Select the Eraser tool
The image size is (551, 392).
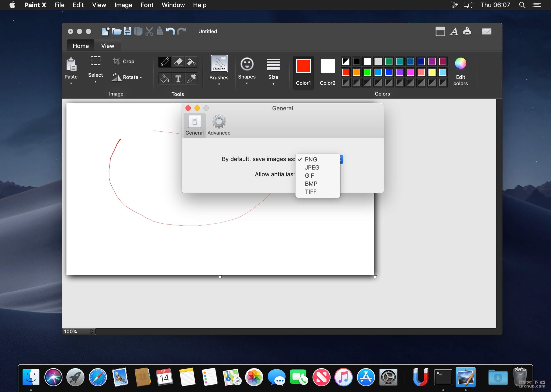178,62
